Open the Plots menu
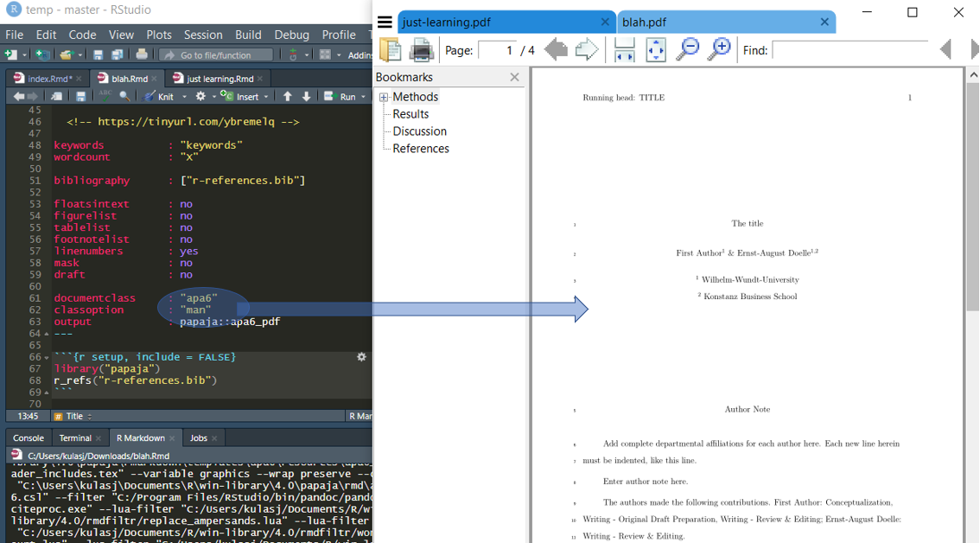980x543 pixels. coord(159,35)
